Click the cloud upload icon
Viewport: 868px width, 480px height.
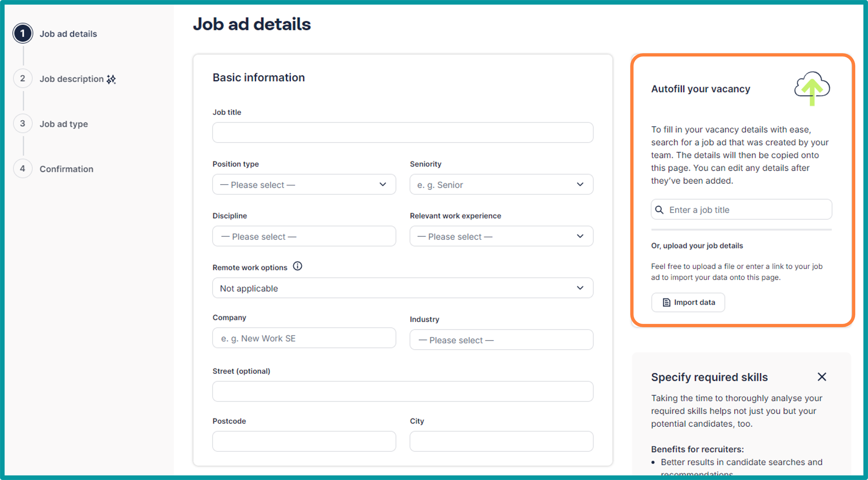tap(812, 88)
